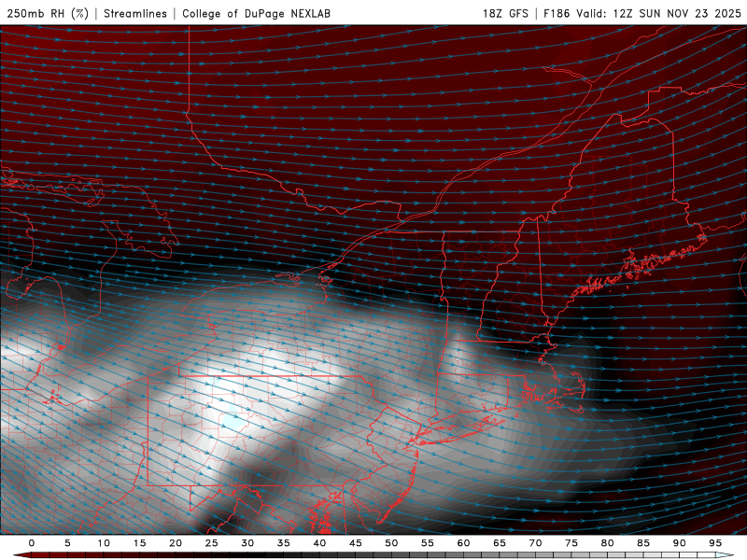The image size is (747, 560).
Task: Click the "Valid: 12Z SUN NOV 23 2025" text
Action: click(x=659, y=13)
